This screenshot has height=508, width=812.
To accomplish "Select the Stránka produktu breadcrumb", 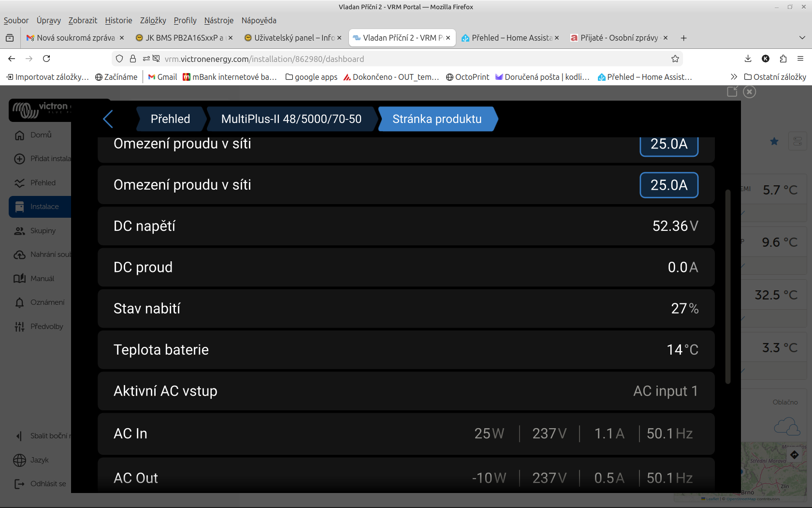I will pyautogui.click(x=437, y=119).
